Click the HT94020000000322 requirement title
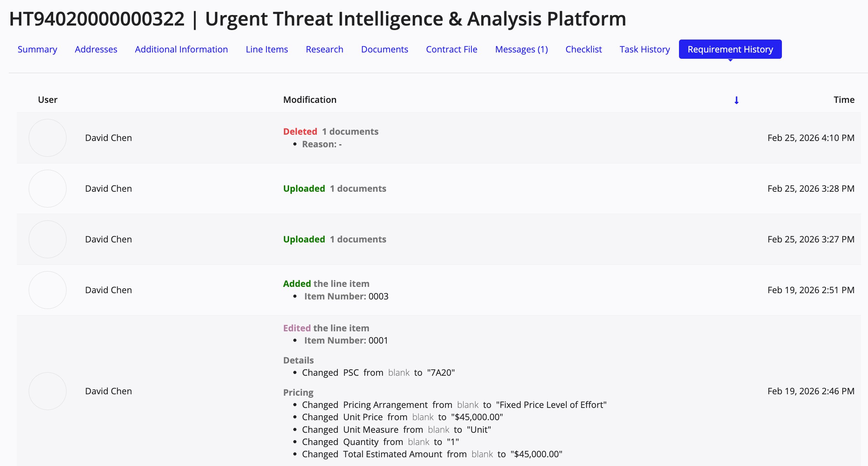This screenshot has height=466, width=868. [317, 19]
